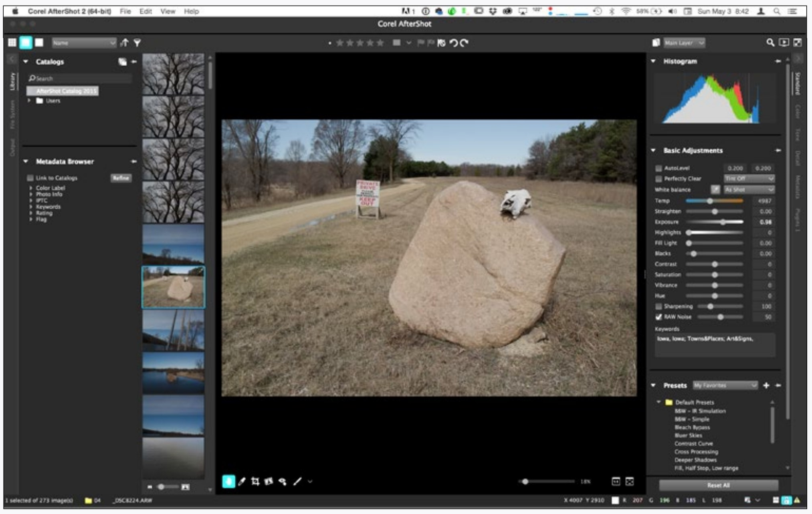This screenshot has width=812, height=514.
Task: Select the straighten line tool
Action: point(297,481)
